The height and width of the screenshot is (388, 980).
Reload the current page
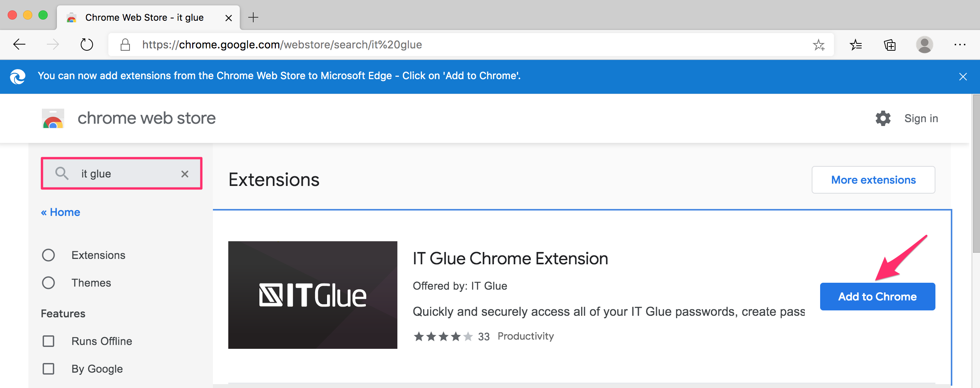(x=87, y=44)
